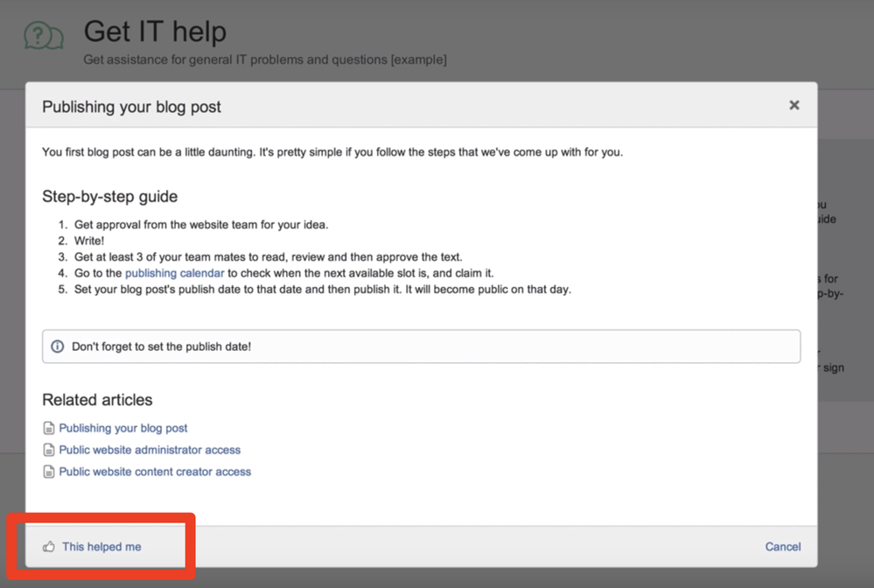Viewport: 874px width, 588px height.
Task: Open Public website administrator access article
Action: pos(150,450)
